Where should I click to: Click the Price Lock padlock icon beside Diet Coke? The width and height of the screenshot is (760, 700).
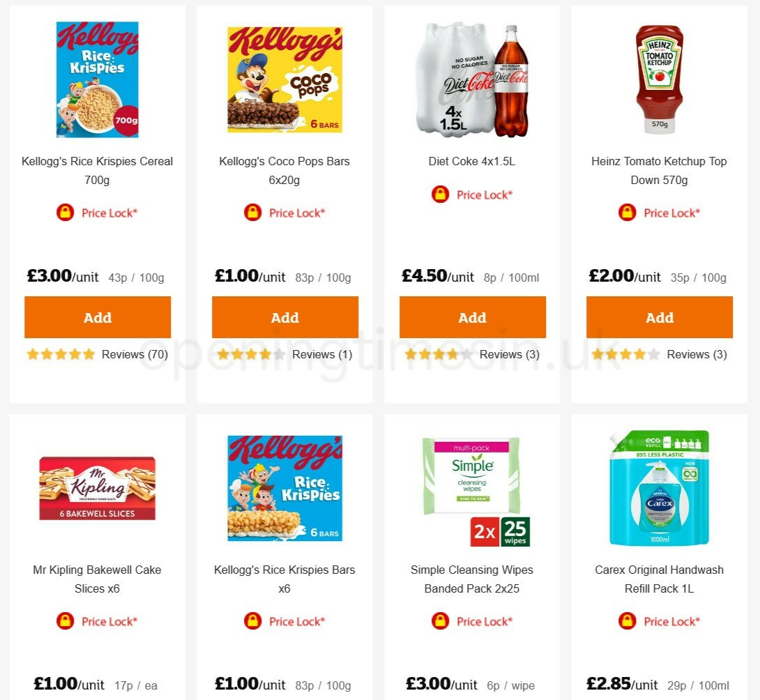coord(440,195)
